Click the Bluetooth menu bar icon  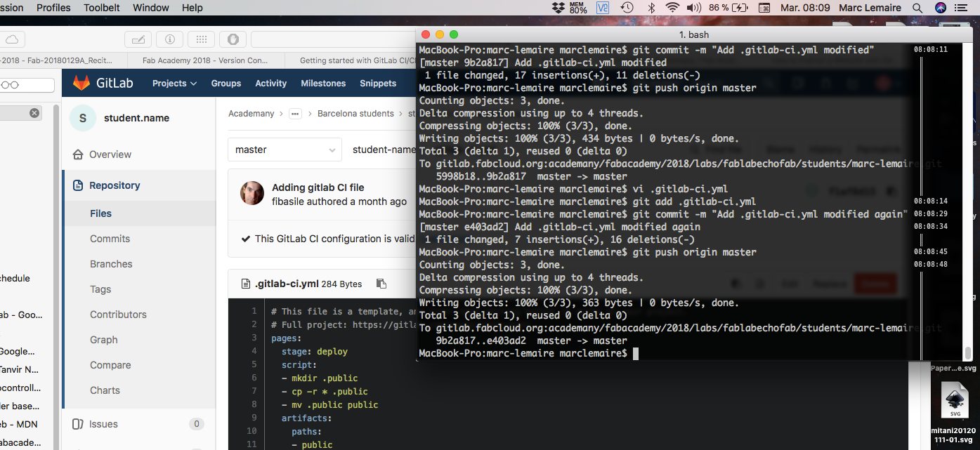coord(651,8)
